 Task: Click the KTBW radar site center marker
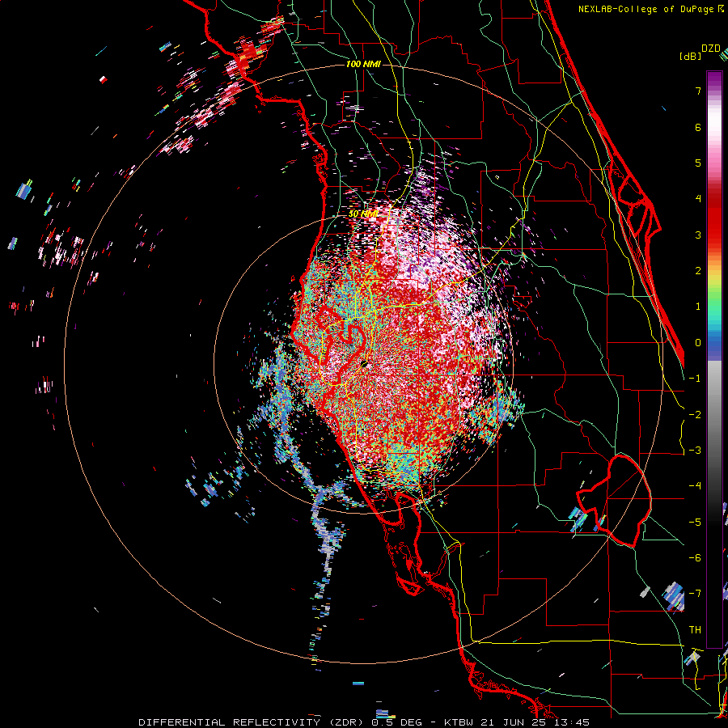pyautogui.click(x=364, y=364)
